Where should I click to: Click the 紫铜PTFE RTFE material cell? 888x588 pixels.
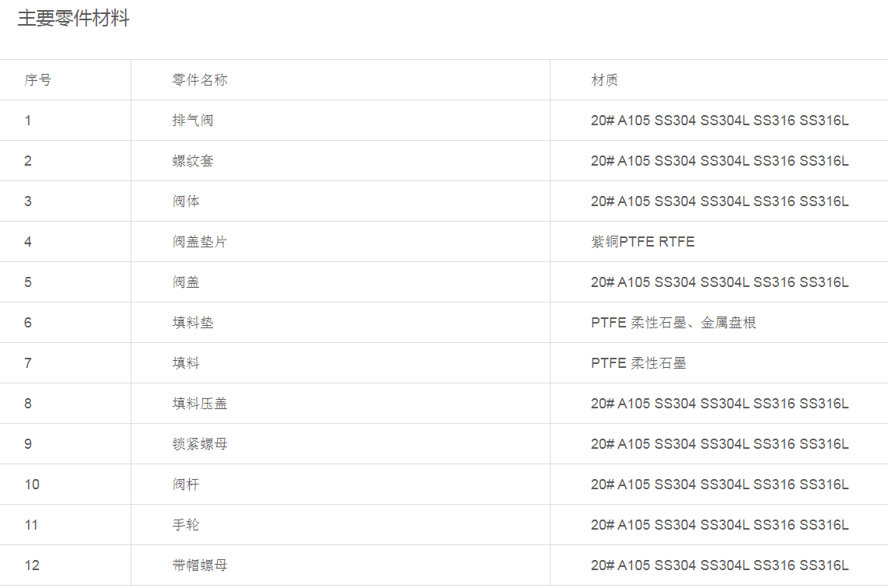[x=642, y=242]
